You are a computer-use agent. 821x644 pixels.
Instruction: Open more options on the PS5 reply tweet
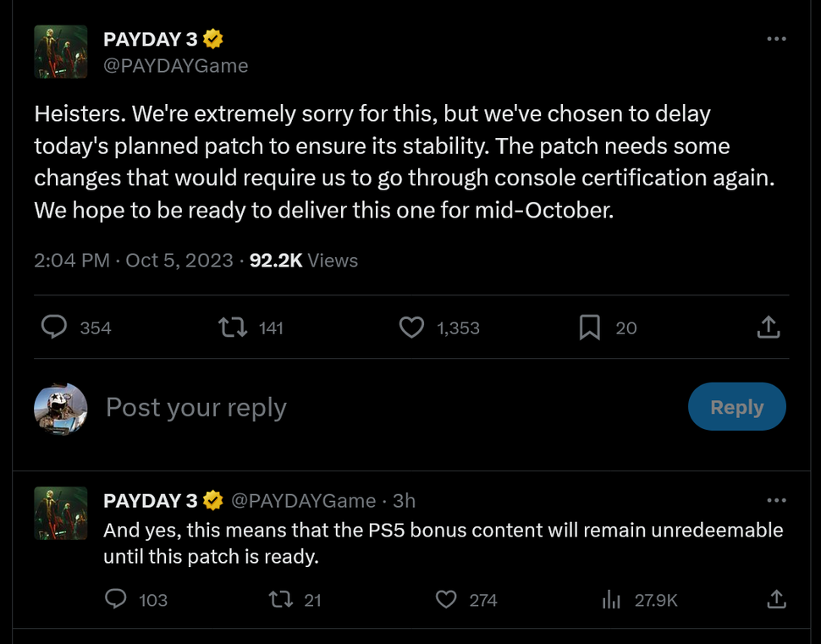click(776, 500)
